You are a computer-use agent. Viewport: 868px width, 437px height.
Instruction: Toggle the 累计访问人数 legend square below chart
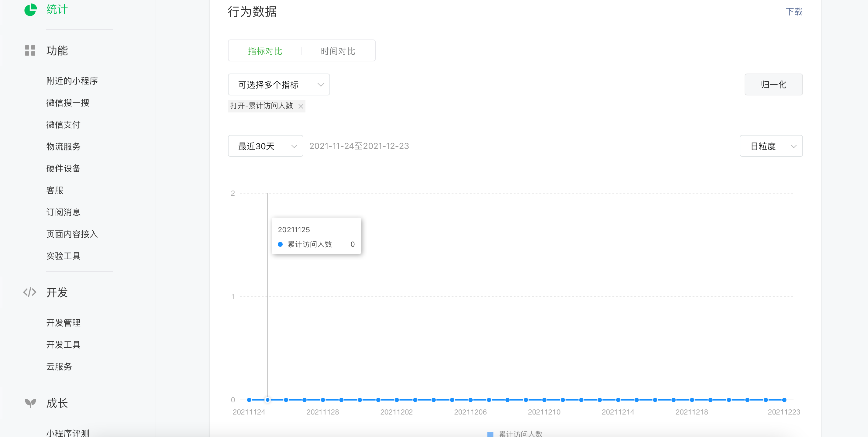point(490,434)
